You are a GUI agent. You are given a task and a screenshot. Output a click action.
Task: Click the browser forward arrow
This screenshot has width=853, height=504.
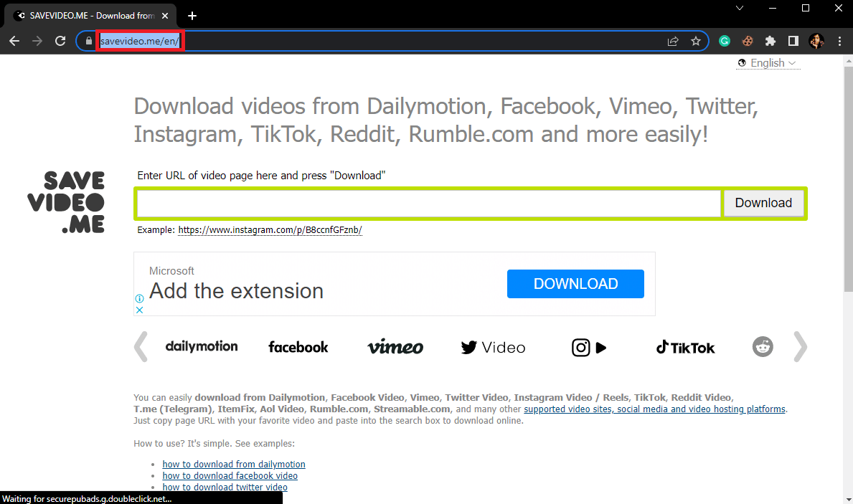point(37,41)
